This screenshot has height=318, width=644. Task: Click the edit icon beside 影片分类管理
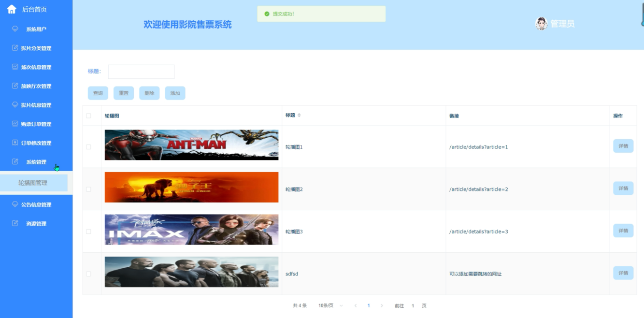pos(15,48)
